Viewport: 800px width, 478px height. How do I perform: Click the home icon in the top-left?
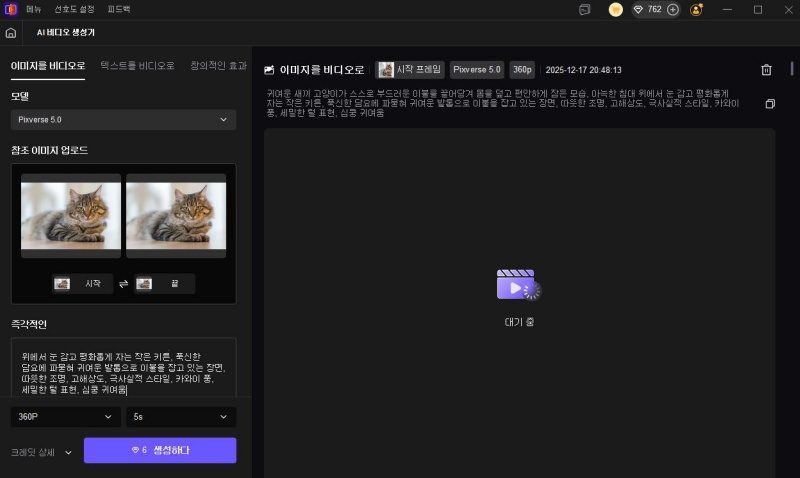click(x=11, y=32)
